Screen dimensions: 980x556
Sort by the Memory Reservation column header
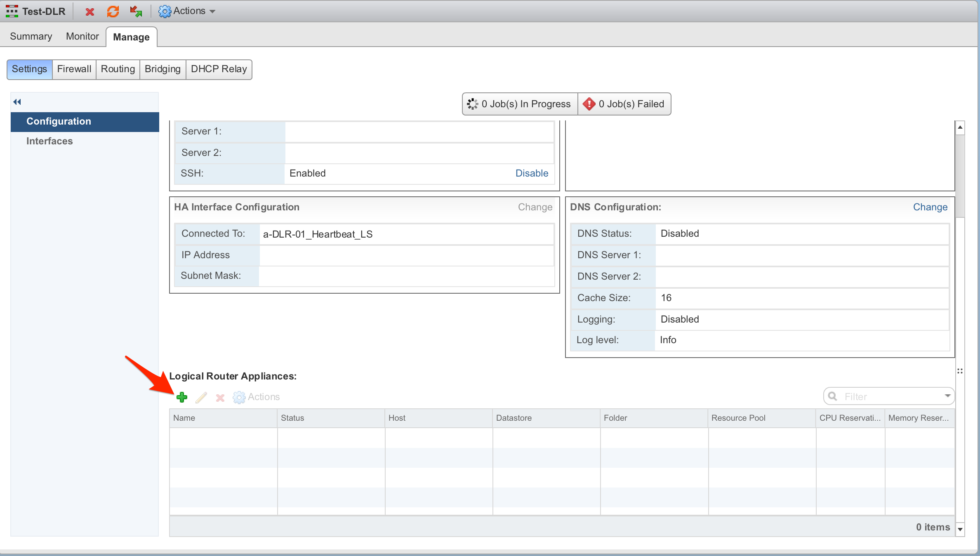(919, 418)
